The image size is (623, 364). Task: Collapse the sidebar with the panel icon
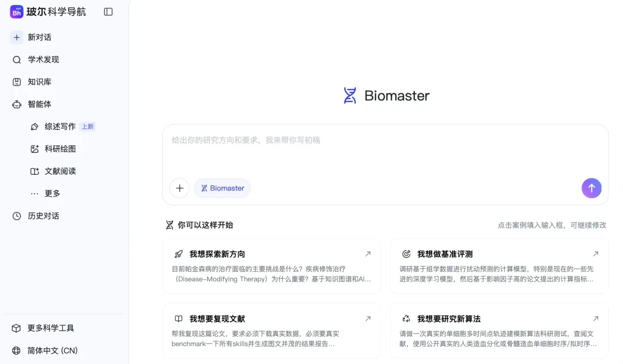click(x=108, y=12)
